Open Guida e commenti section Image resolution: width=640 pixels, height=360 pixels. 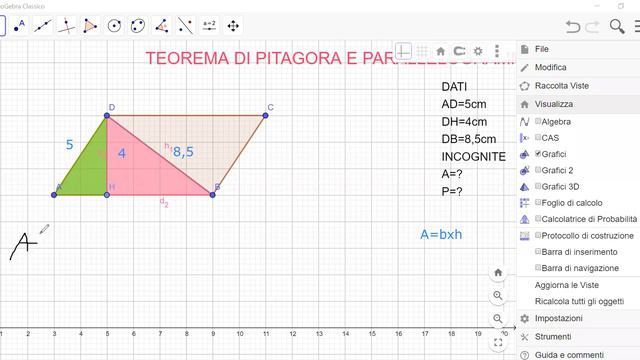pos(578,355)
